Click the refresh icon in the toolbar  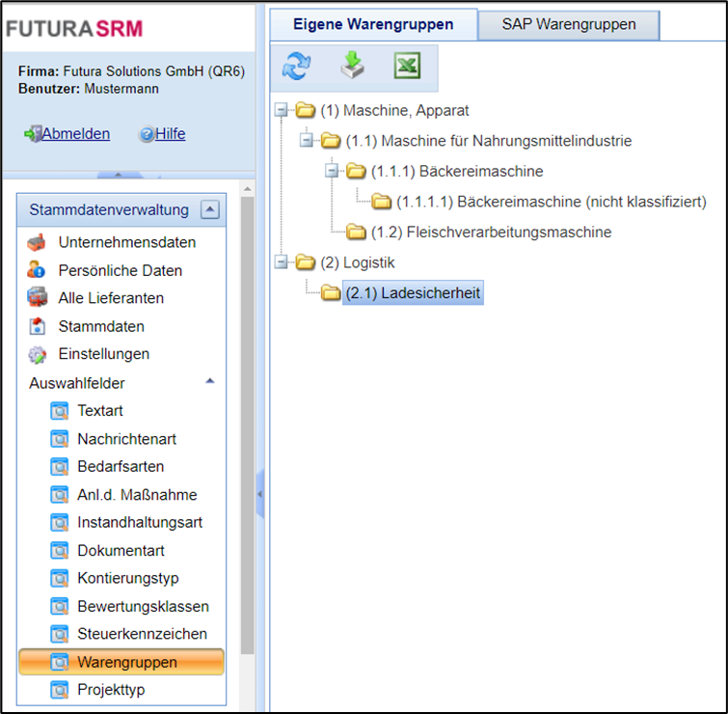(x=296, y=68)
